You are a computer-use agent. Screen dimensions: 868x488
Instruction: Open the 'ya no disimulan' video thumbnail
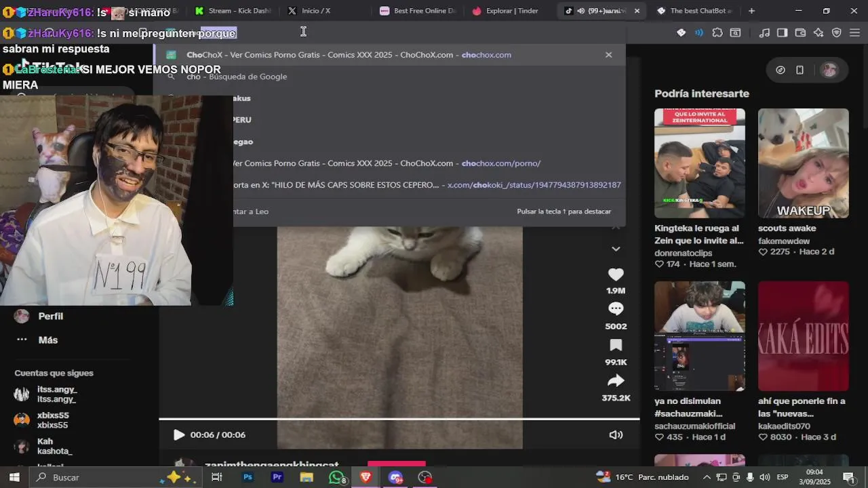tap(699, 336)
